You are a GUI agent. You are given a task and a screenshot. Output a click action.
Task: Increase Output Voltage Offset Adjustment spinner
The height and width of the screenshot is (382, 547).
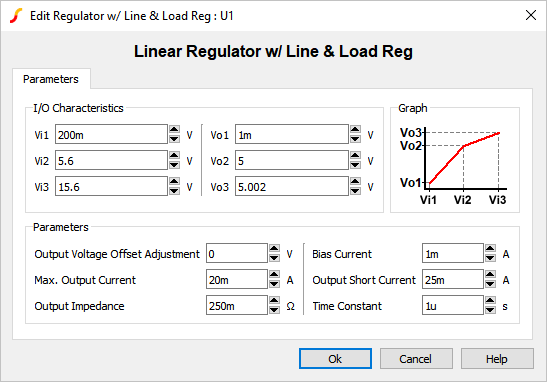[274, 248]
